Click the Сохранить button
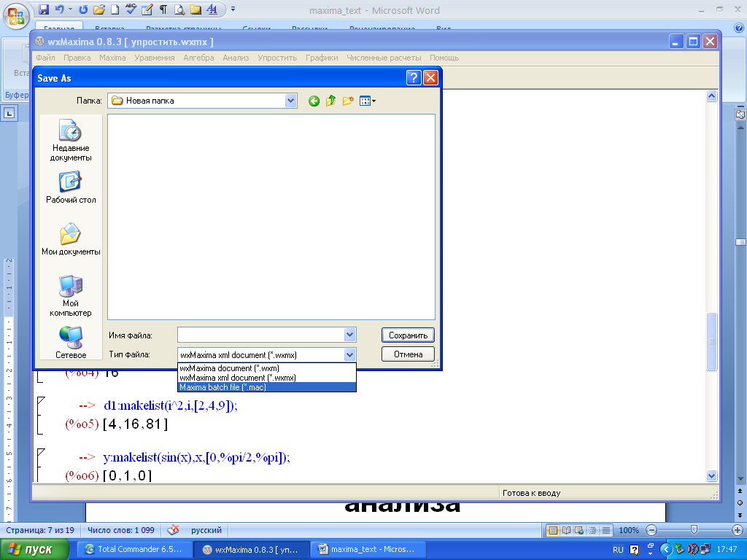 pos(408,335)
